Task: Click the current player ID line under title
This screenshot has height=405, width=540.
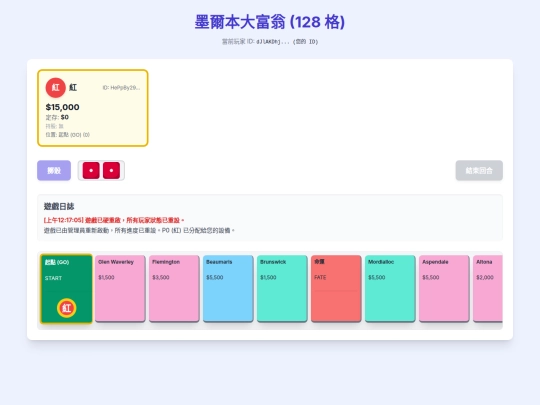Action: (270, 42)
